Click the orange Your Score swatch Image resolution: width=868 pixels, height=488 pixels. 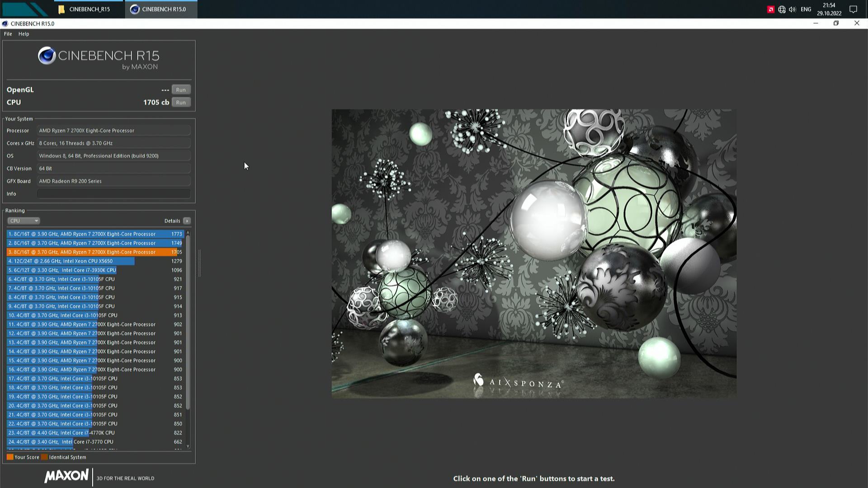click(x=10, y=457)
